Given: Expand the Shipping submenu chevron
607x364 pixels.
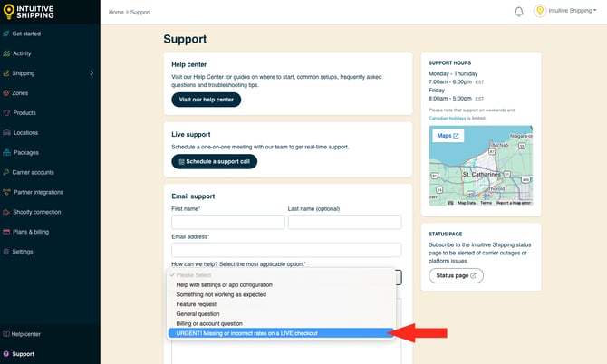Looking at the screenshot, I should [92, 73].
